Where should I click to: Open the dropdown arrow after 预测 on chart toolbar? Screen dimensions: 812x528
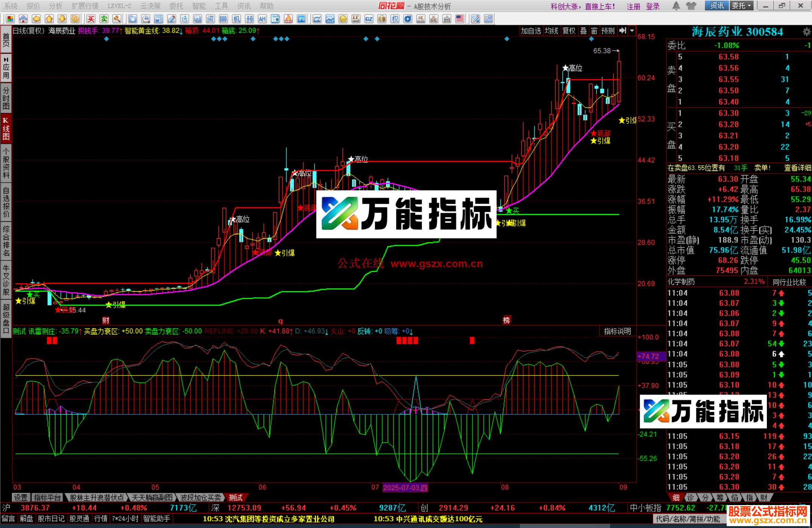coord(632,31)
